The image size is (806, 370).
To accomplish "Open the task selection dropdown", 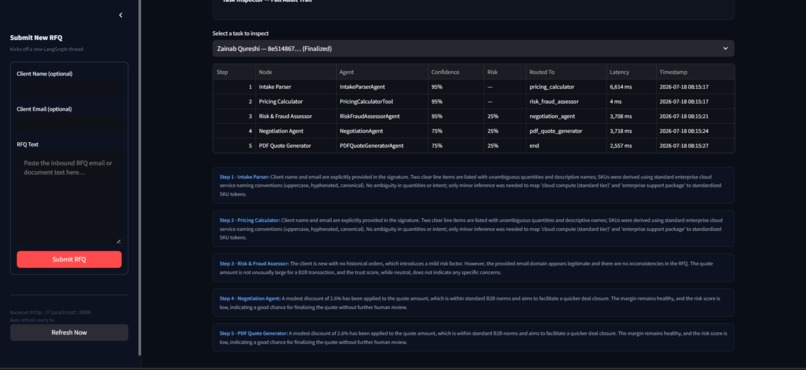I will tap(473, 48).
